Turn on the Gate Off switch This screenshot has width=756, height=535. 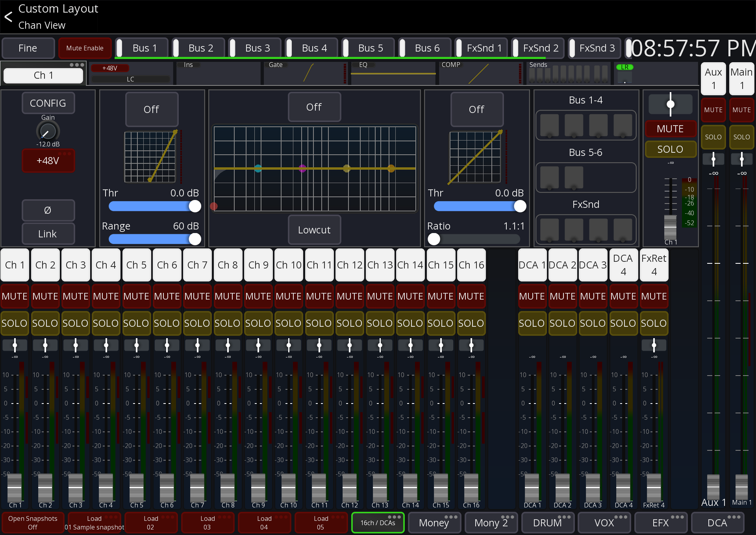coord(152,109)
